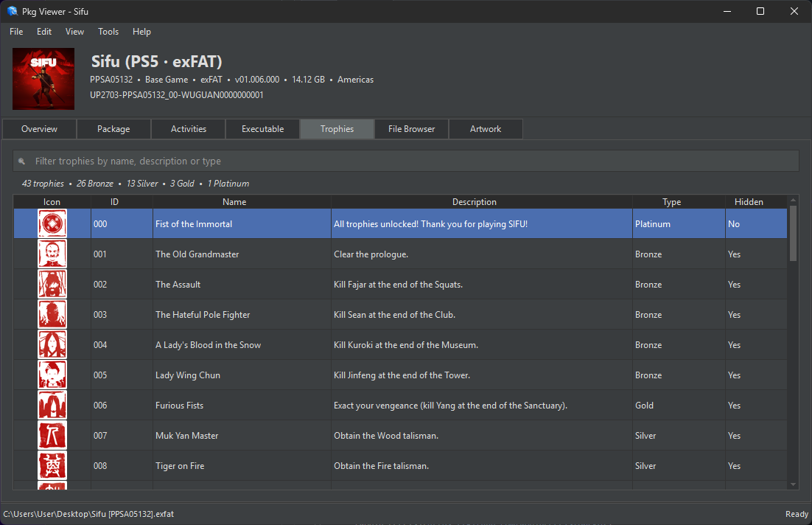The height and width of the screenshot is (525, 812).
Task: Switch to the Artwork tab
Action: pyautogui.click(x=486, y=129)
